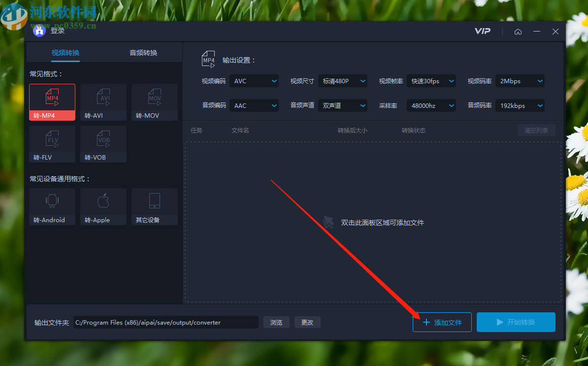Open the VIP membership icon
This screenshot has height=366, width=588.
[483, 31]
